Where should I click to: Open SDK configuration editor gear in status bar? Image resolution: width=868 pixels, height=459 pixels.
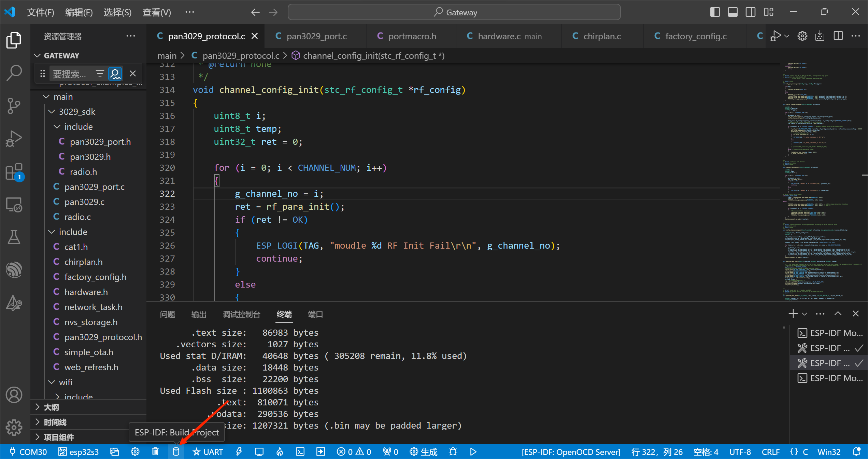point(135,452)
